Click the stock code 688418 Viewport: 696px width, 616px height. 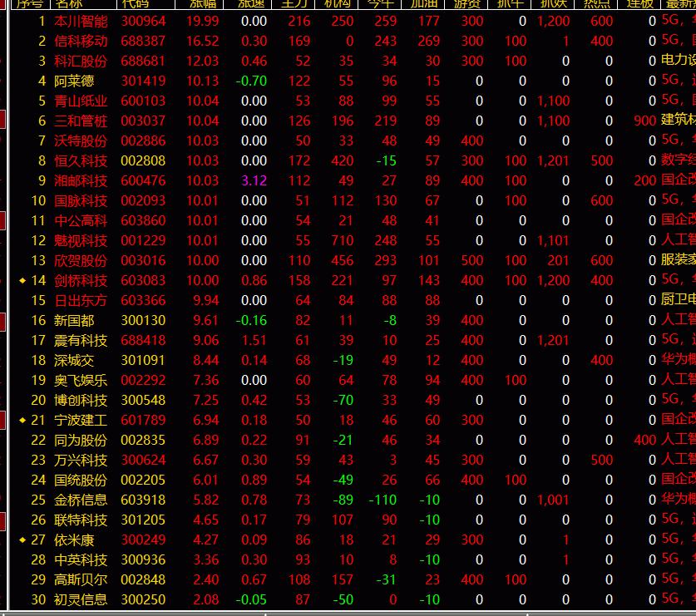coord(143,340)
